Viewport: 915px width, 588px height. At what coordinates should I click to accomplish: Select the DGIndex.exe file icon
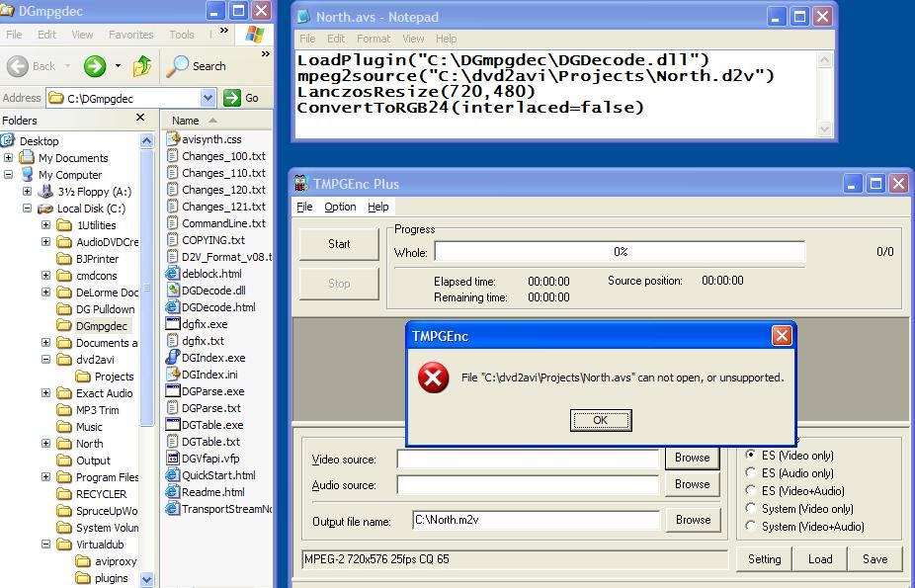[173, 357]
